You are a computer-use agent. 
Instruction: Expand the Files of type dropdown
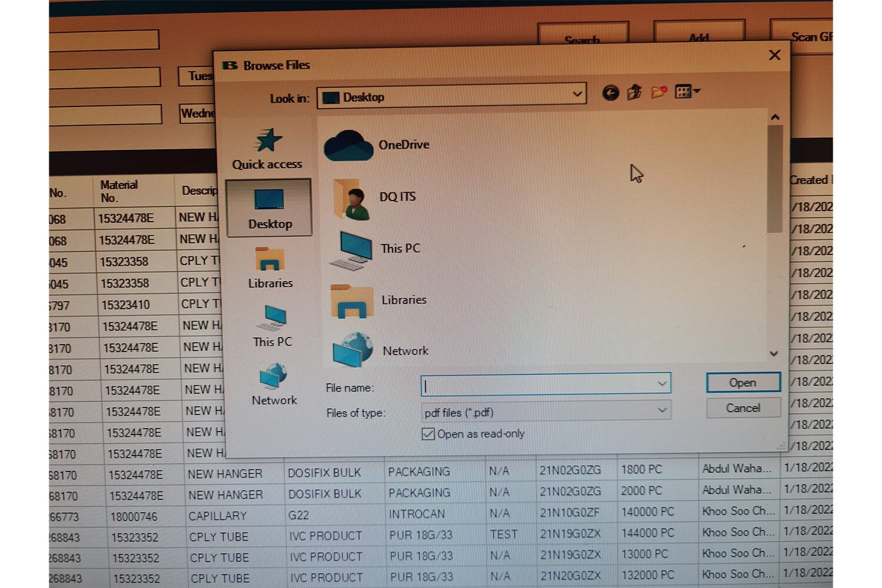(662, 410)
